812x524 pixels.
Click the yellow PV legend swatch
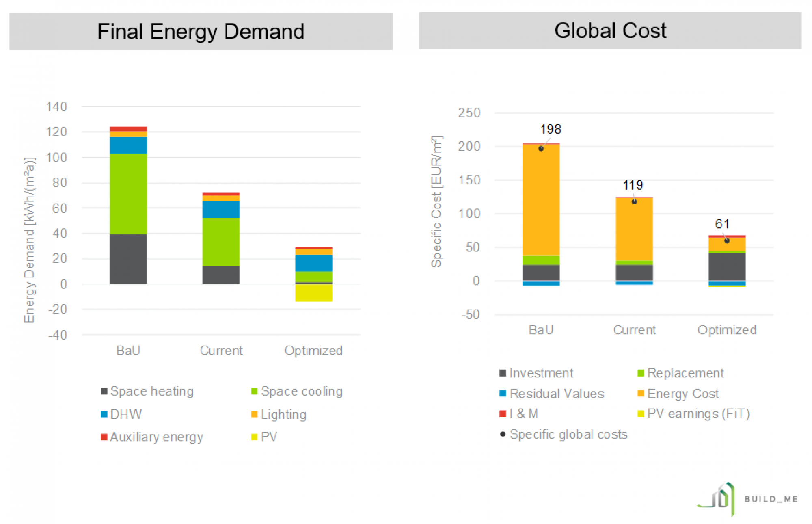coord(255,437)
